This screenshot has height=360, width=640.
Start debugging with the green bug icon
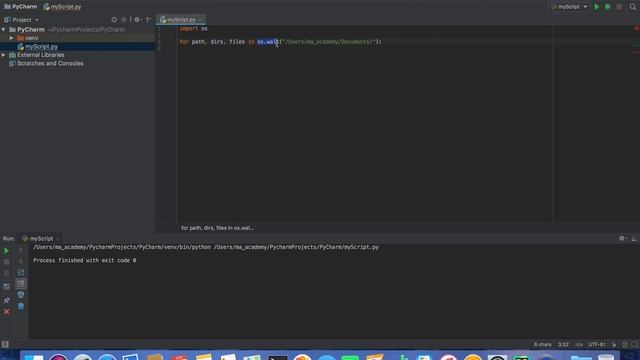tap(607, 7)
